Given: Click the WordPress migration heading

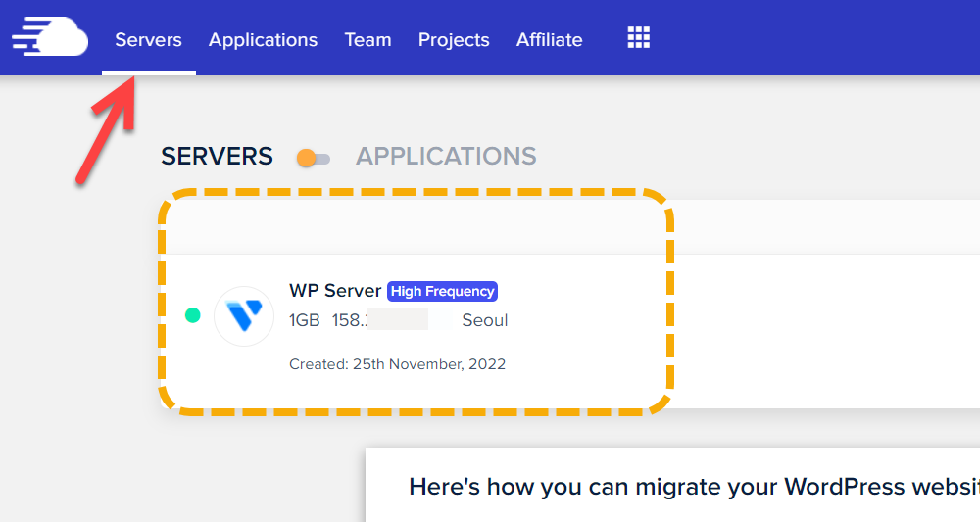Looking at the screenshot, I should pyautogui.click(x=694, y=487).
